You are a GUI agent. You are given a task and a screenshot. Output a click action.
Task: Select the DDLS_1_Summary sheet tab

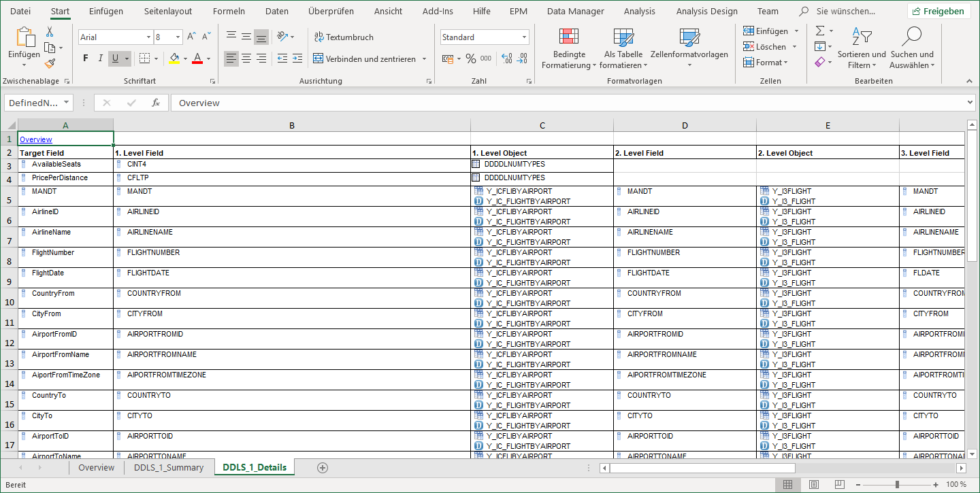pyautogui.click(x=169, y=467)
